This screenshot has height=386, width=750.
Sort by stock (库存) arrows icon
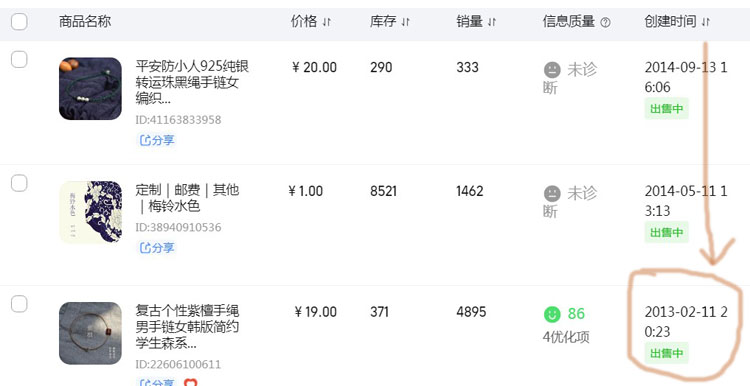pos(406,22)
